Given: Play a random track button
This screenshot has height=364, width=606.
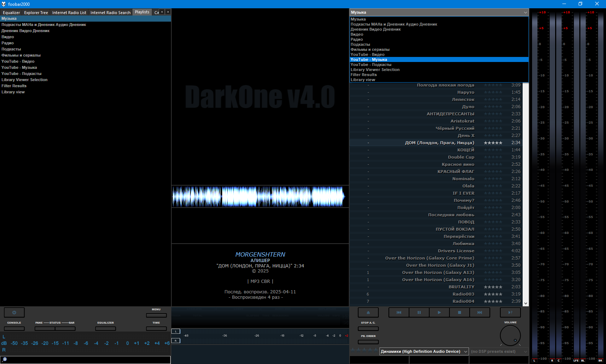Looking at the screenshot, I should [510, 312].
